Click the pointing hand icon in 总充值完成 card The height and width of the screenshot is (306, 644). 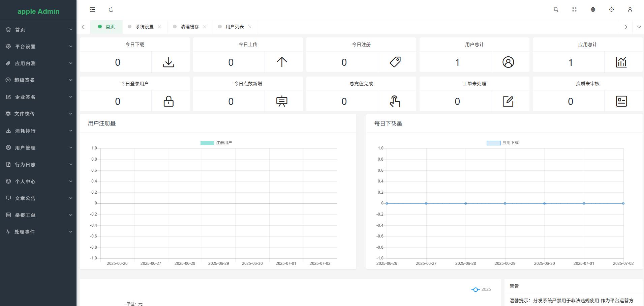(395, 101)
